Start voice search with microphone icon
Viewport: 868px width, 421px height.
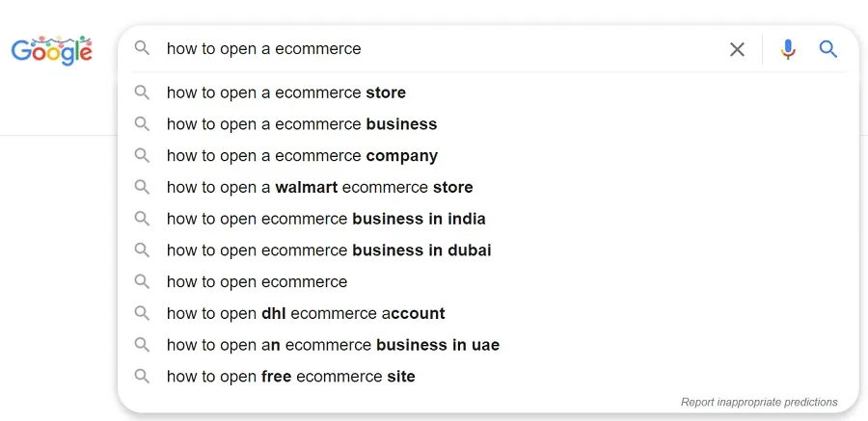[788, 49]
